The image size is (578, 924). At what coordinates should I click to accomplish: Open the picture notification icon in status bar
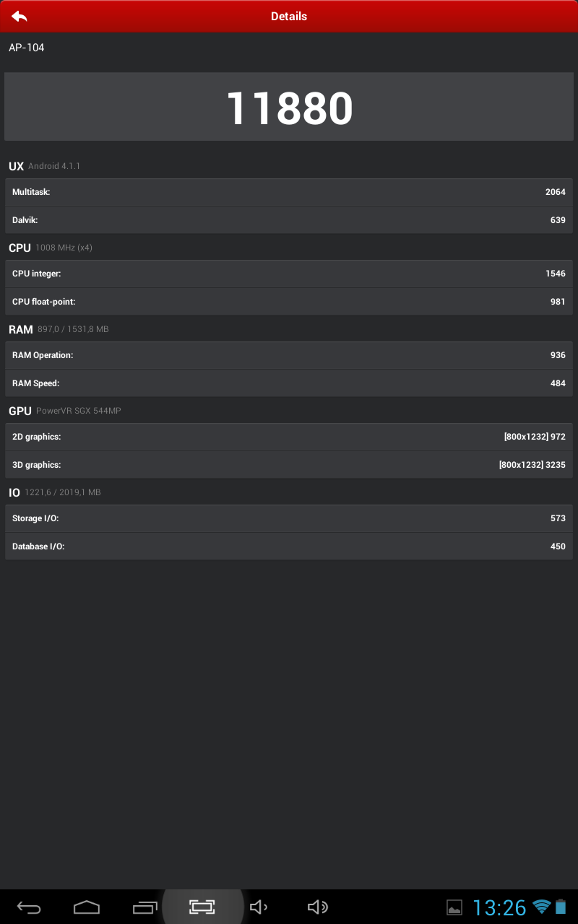(x=454, y=907)
